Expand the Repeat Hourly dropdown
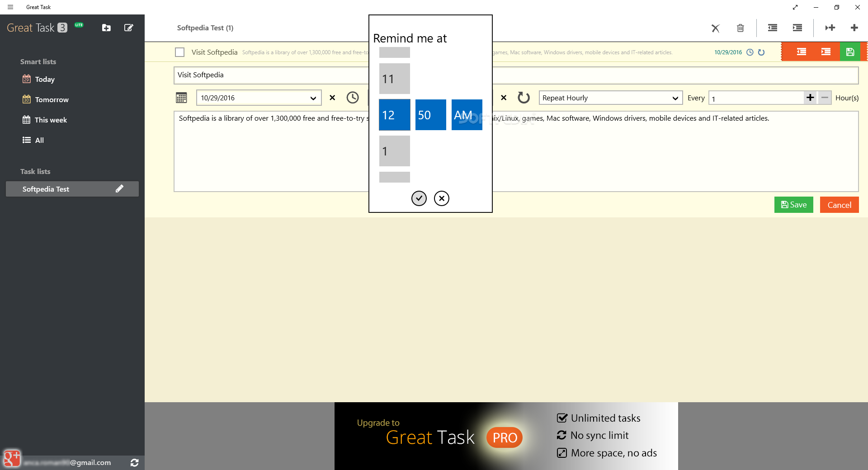 click(611, 98)
